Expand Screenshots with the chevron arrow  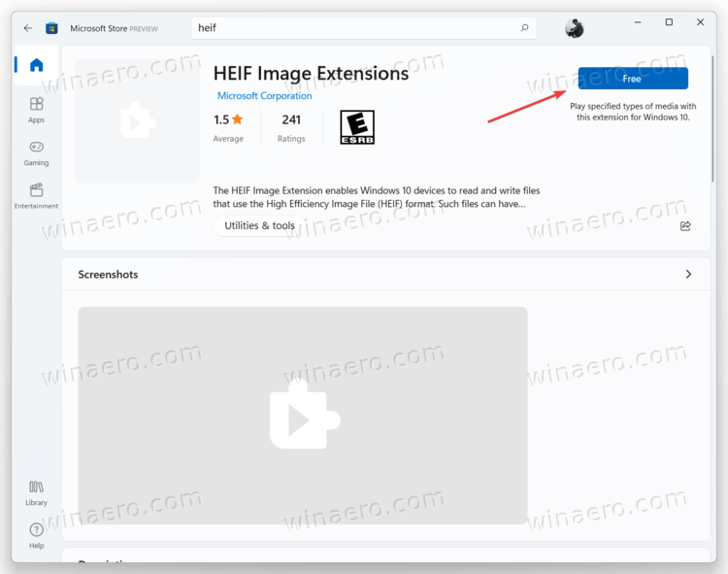pos(688,275)
